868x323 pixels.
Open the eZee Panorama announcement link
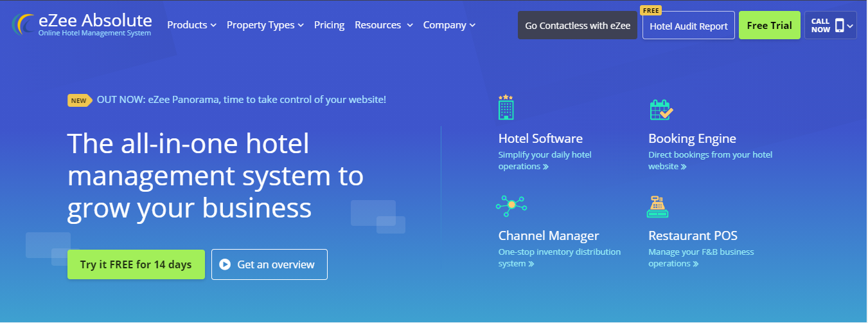coord(242,100)
